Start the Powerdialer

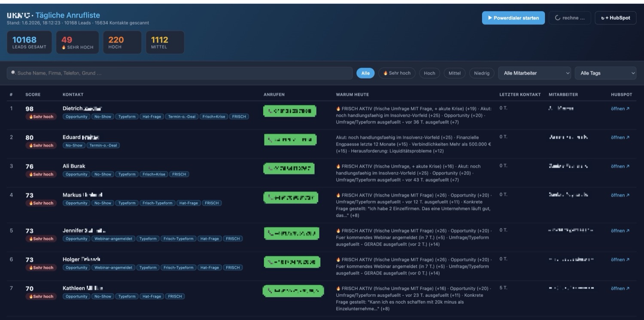pyautogui.click(x=513, y=18)
